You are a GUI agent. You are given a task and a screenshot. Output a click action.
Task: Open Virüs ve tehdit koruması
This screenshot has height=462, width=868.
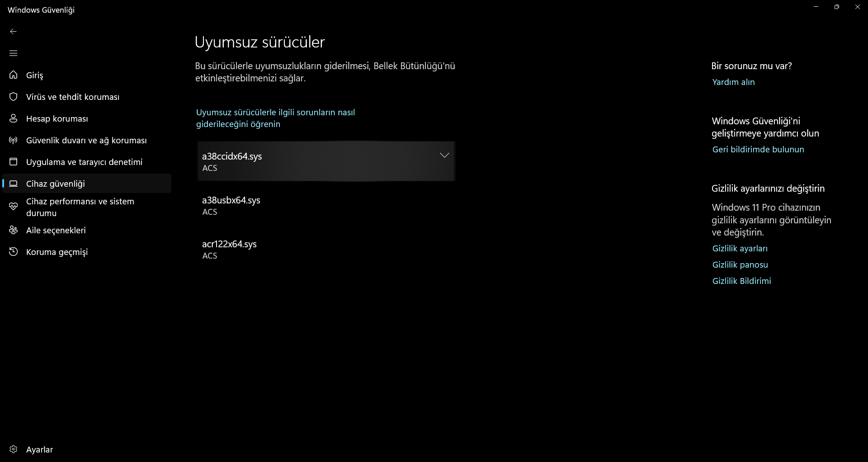(x=73, y=97)
